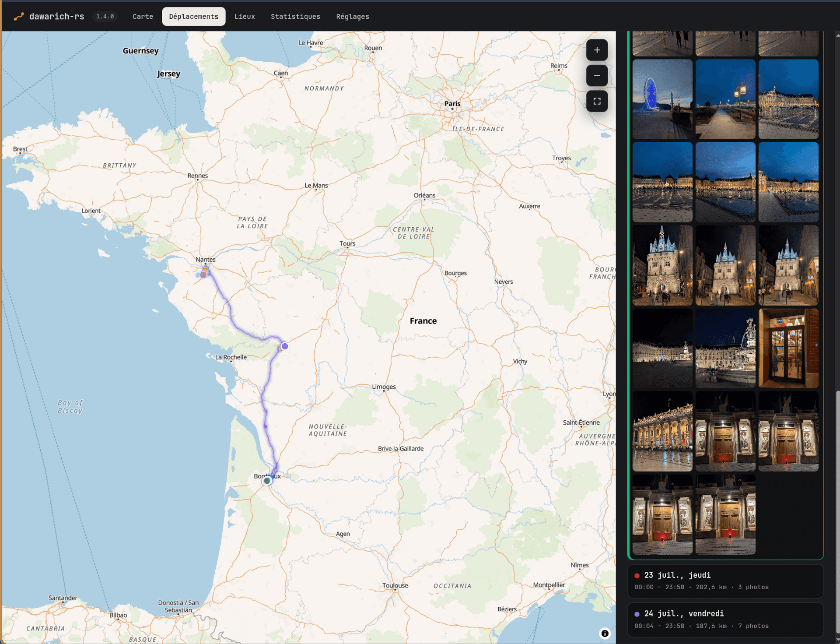The height and width of the screenshot is (644, 840).
Task: Click the La Rochelle city label
Action: tap(231, 357)
